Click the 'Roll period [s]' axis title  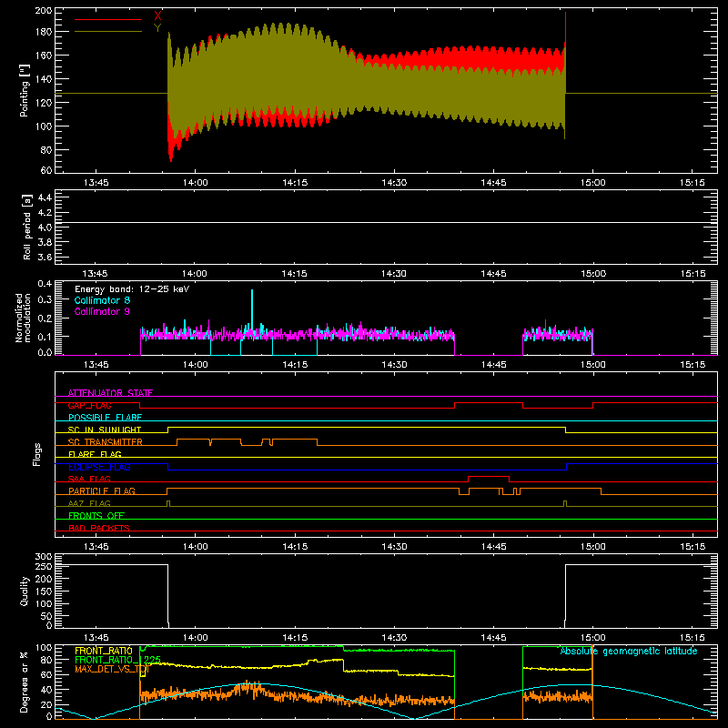27,227
